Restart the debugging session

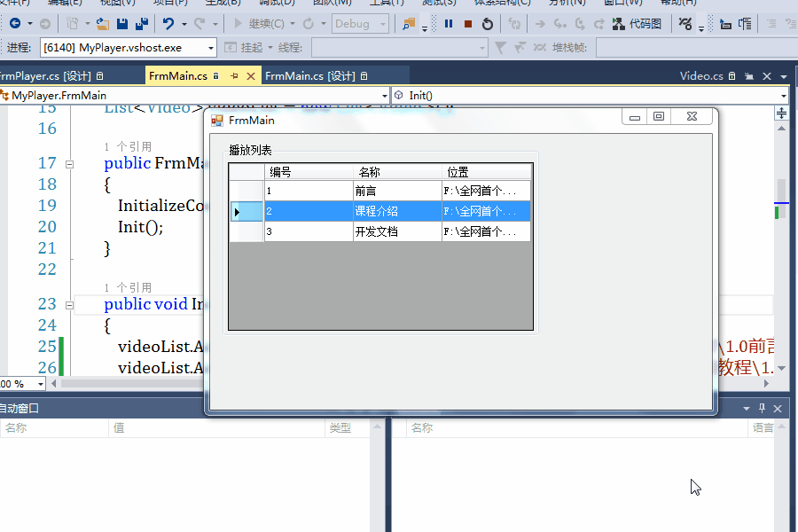coord(487,23)
